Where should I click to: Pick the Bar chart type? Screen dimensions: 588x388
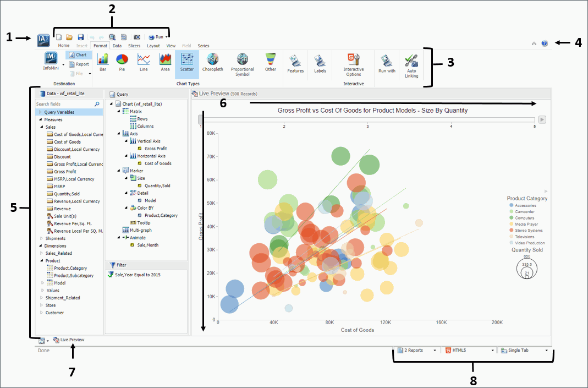point(103,62)
